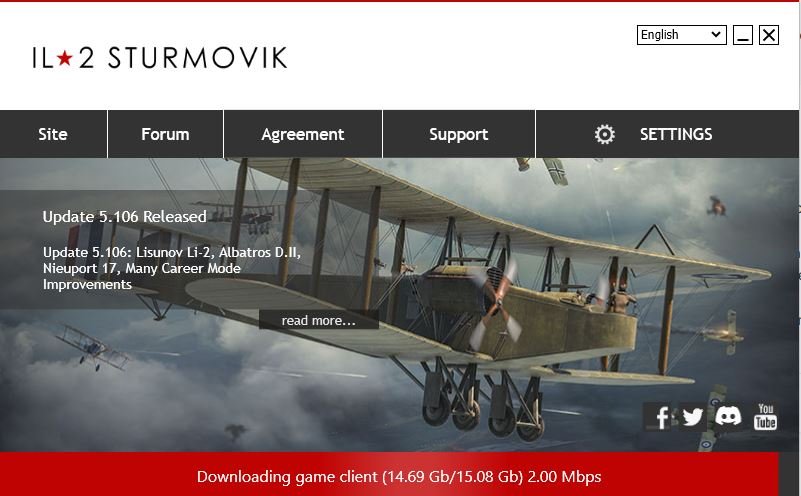The width and height of the screenshot is (801, 496).
Task: Click the Lisunov Li-2 update description text
Action: point(172,268)
